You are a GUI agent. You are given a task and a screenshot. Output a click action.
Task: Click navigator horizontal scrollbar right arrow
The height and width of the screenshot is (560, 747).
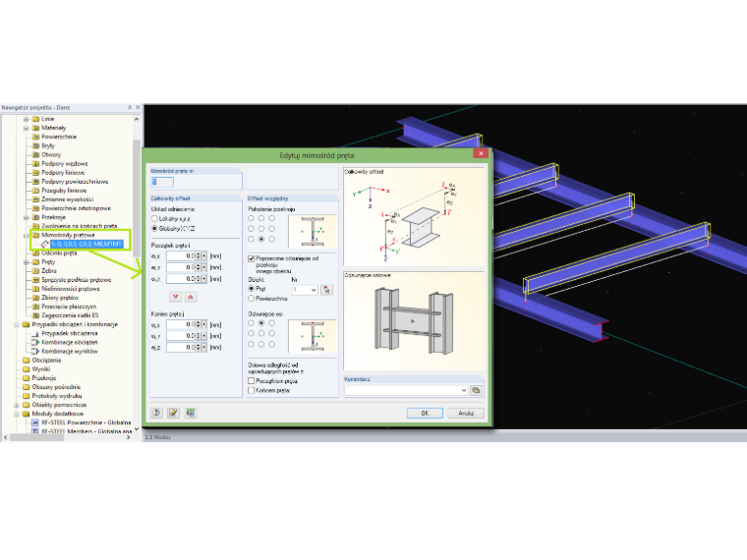click(x=128, y=437)
